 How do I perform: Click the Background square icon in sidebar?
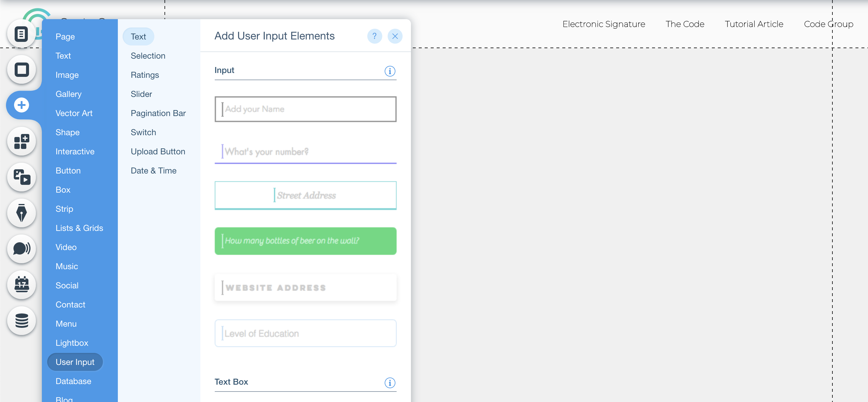(x=21, y=70)
